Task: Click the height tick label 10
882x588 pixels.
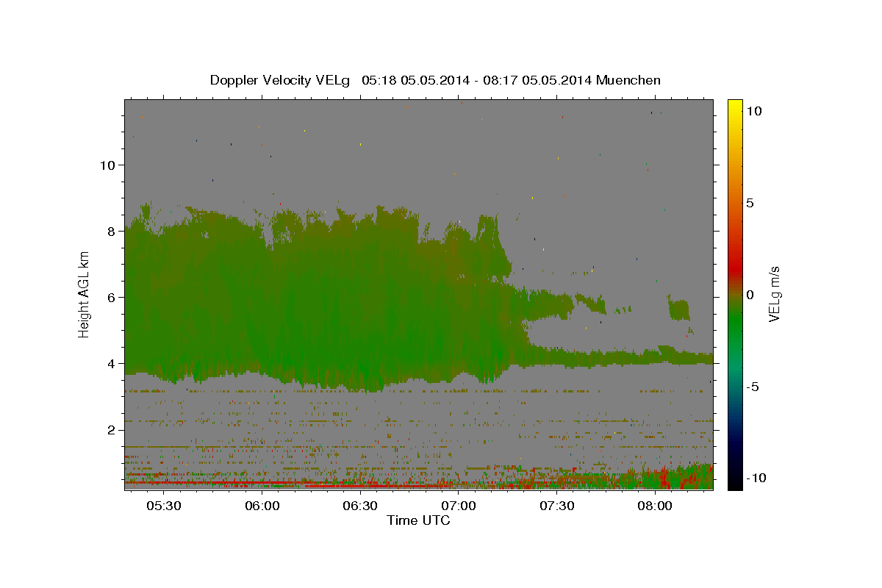Action: tap(107, 165)
